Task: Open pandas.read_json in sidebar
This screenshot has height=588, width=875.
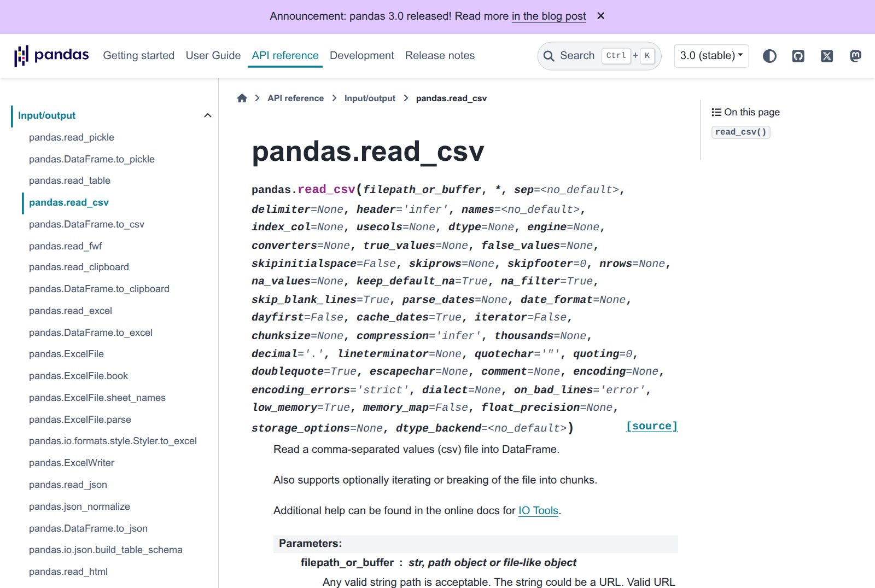Action: point(68,485)
